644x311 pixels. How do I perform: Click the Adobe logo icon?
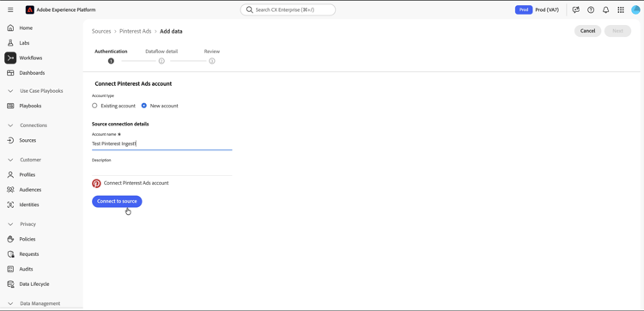click(x=30, y=9)
